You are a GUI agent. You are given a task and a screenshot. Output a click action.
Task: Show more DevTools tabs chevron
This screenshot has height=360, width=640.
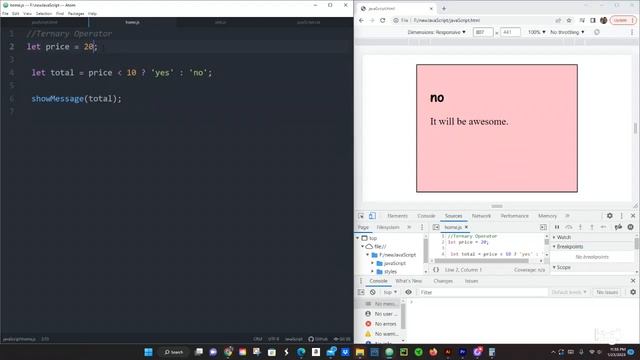pyautogui.click(x=567, y=216)
